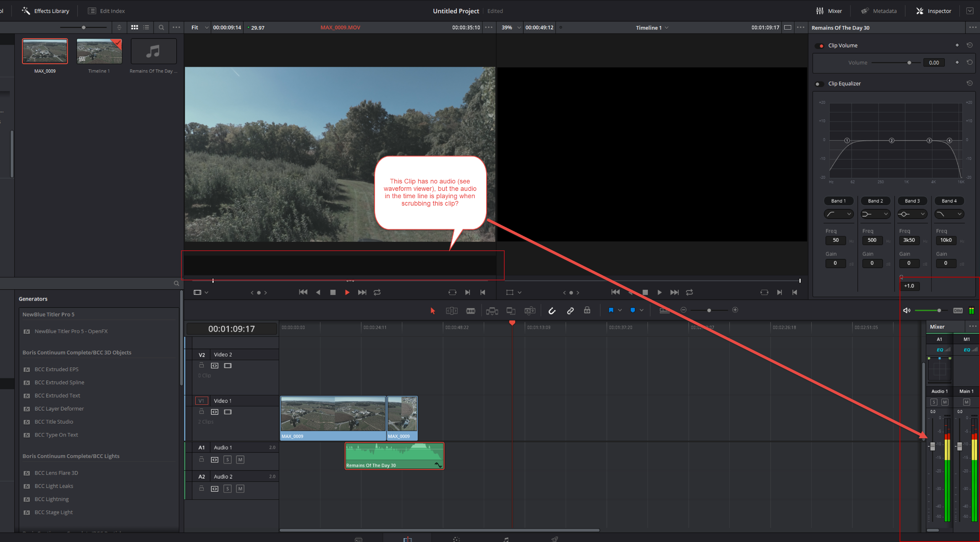
Task: Click the Overwrite Clip icon
Action: pyautogui.click(x=511, y=311)
